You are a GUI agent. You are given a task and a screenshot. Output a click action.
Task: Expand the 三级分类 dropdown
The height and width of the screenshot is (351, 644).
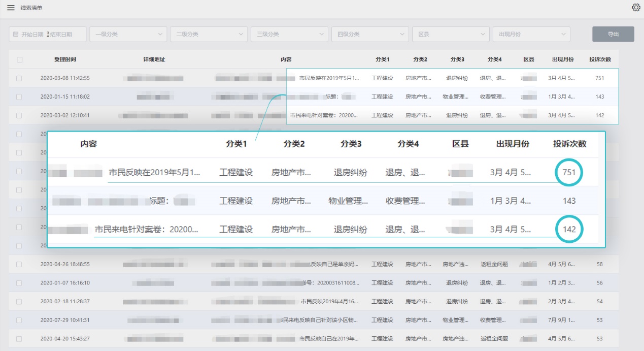click(289, 34)
